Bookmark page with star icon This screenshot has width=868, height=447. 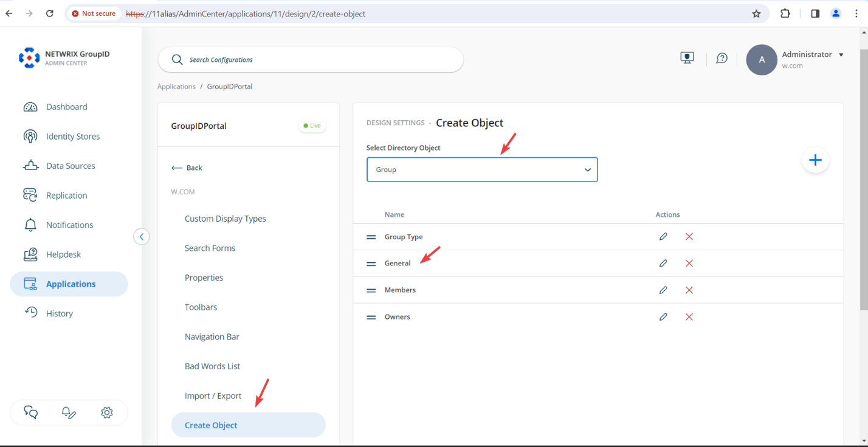[x=756, y=13]
